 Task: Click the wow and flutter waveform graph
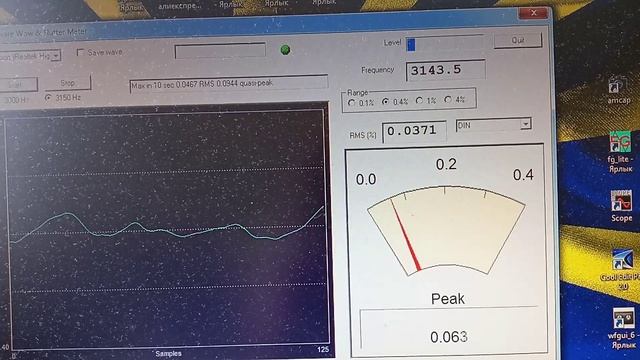point(167,229)
